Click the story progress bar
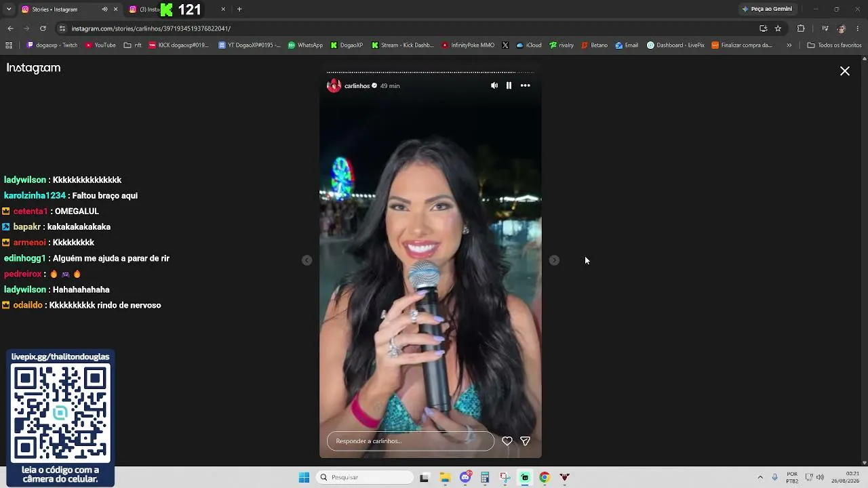 (431, 72)
